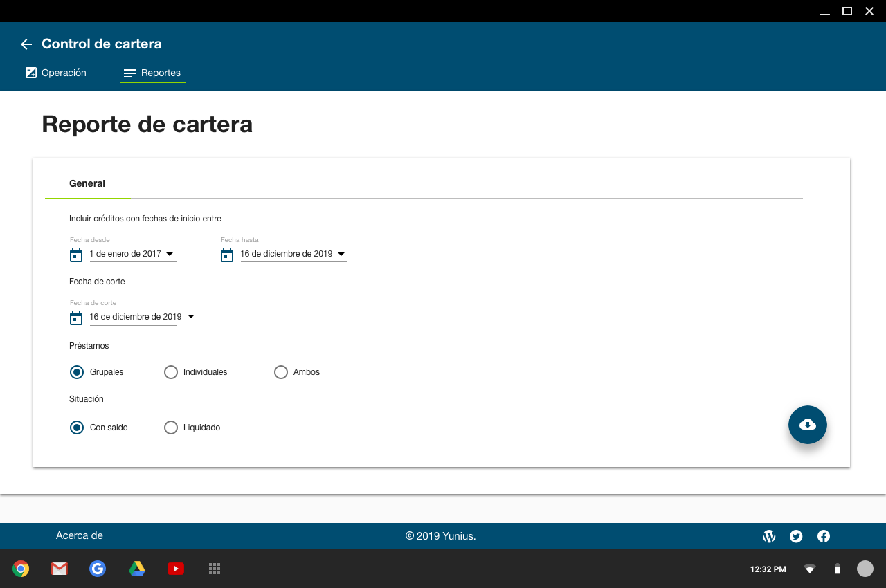This screenshot has width=886, height=588.
Task: Open the Reportes tab
Action: (x=153, y=73)
